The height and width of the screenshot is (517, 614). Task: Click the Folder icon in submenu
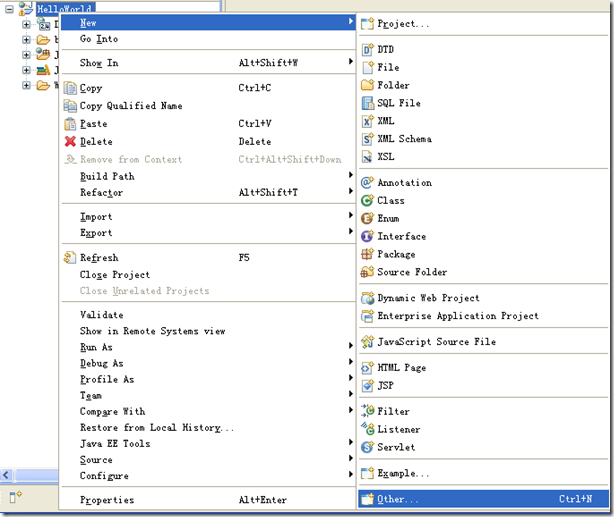pos(367,85)
